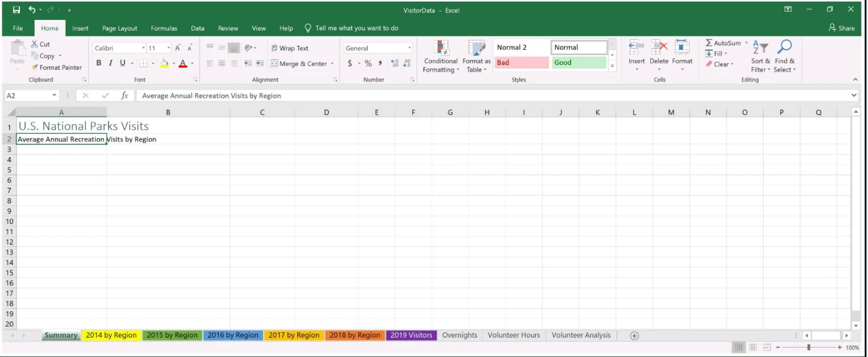
Task: Click the Format Painter icon
Action: point(35,67)
